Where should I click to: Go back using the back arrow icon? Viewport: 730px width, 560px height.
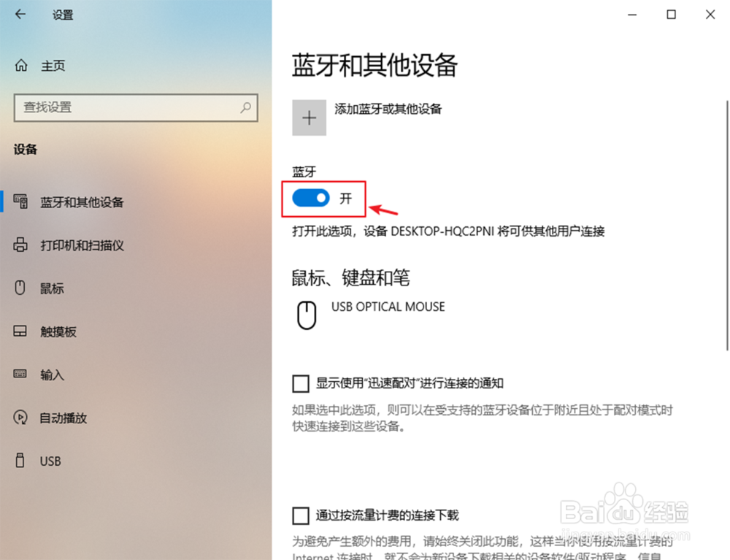(20, 15)
